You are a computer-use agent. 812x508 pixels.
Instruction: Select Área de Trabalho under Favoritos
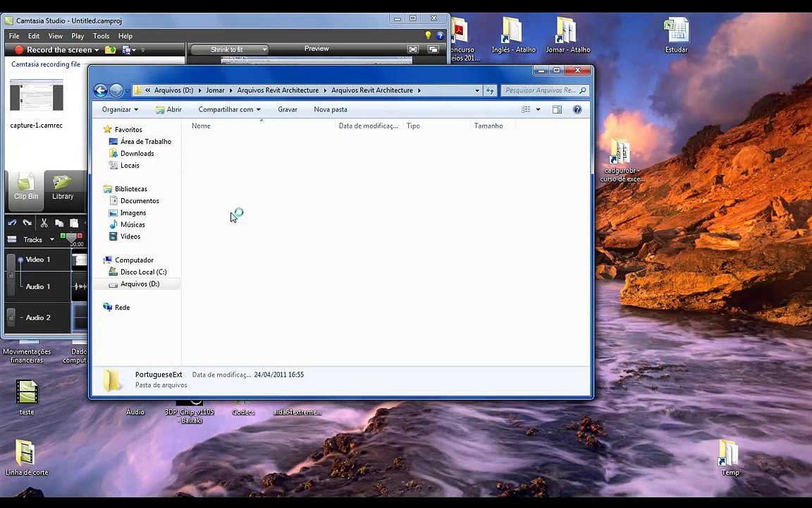click(x=140, y=142)
